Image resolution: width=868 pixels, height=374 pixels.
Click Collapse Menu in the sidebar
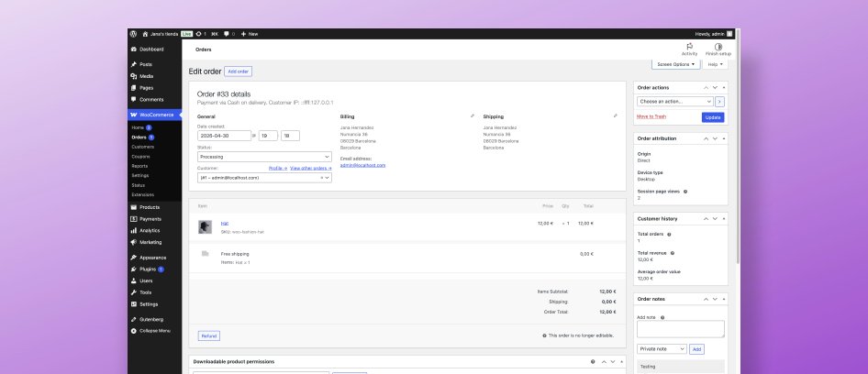154,331
